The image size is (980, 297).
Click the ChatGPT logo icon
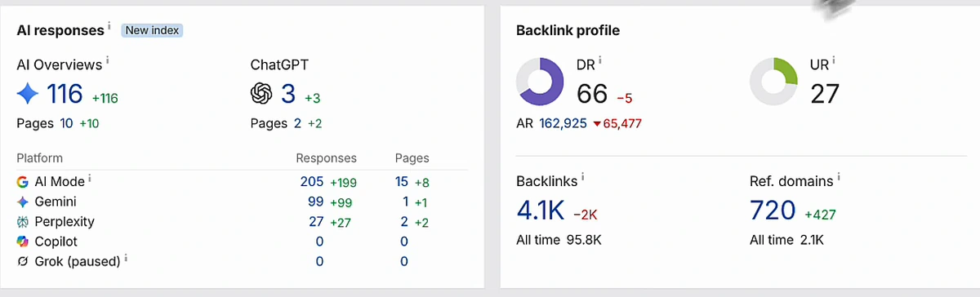tap(261, 95)
